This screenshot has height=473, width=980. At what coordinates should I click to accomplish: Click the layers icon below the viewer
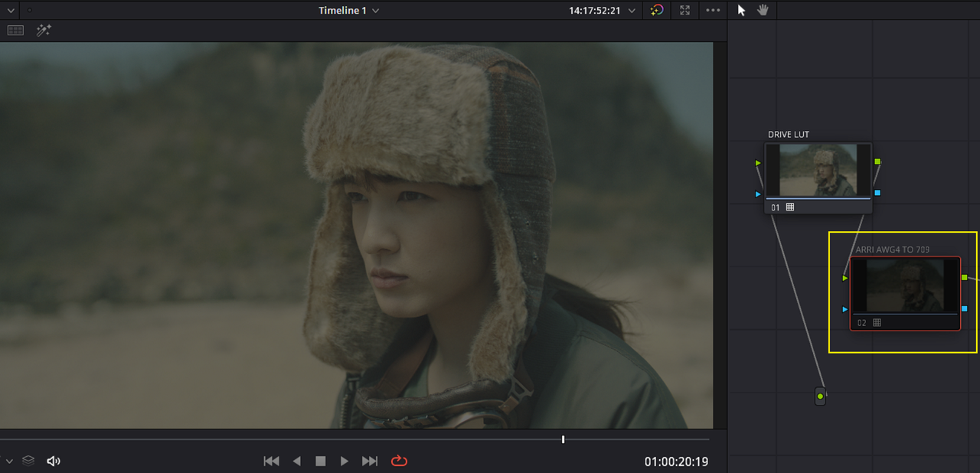[28, 461]
